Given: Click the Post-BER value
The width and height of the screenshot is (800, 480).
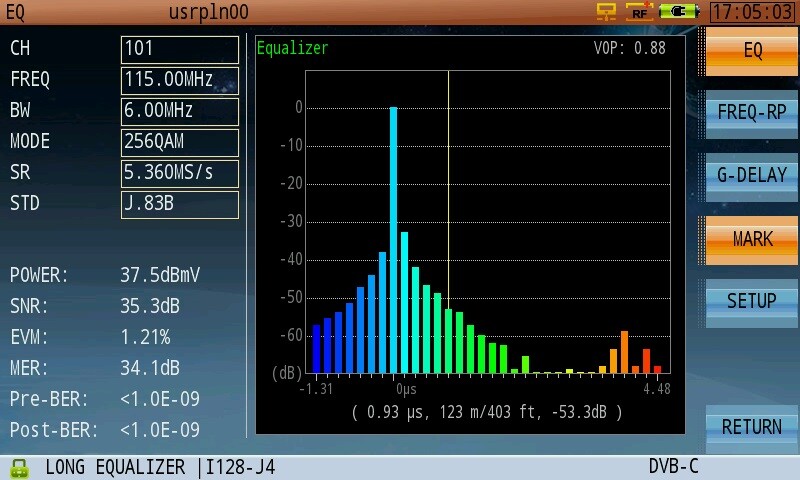Looking at the screenshot, I should (160, 431).
